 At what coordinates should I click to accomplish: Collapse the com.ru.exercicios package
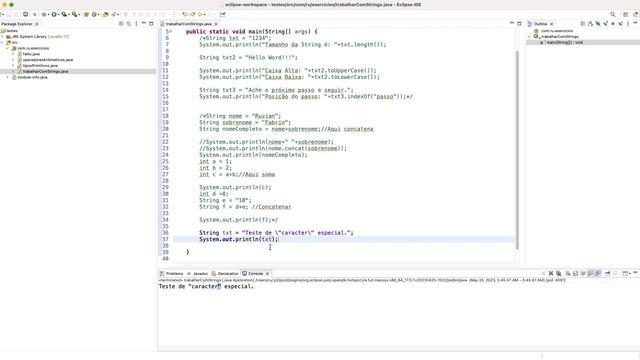(7, 48)
